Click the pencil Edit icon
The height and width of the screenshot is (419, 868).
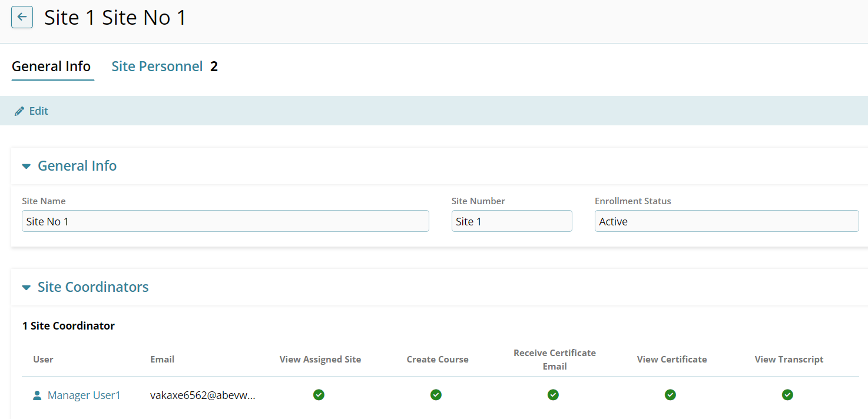(x=19, y=111)
